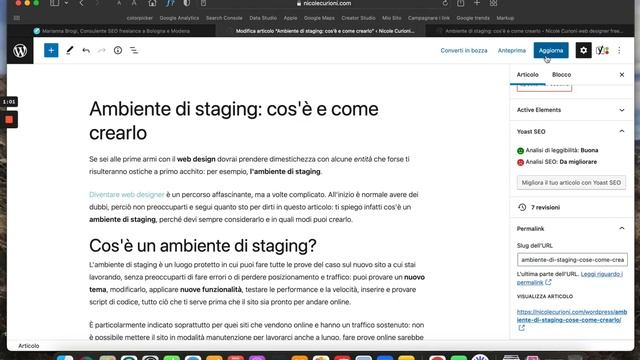Click in the Slug dell'URL field
The height and width of the screenshot is (360, 640).
point(572,260)
